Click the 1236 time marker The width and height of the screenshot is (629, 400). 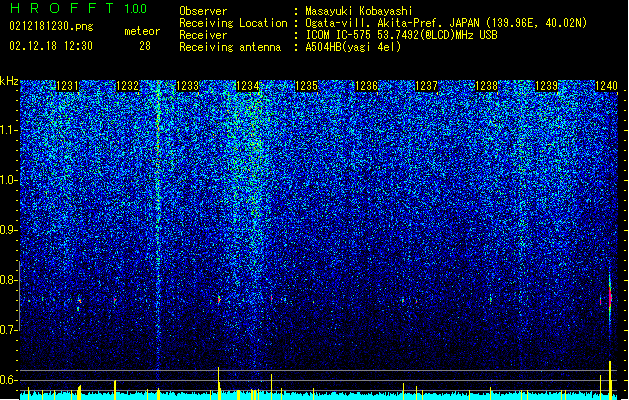(367, 86)
